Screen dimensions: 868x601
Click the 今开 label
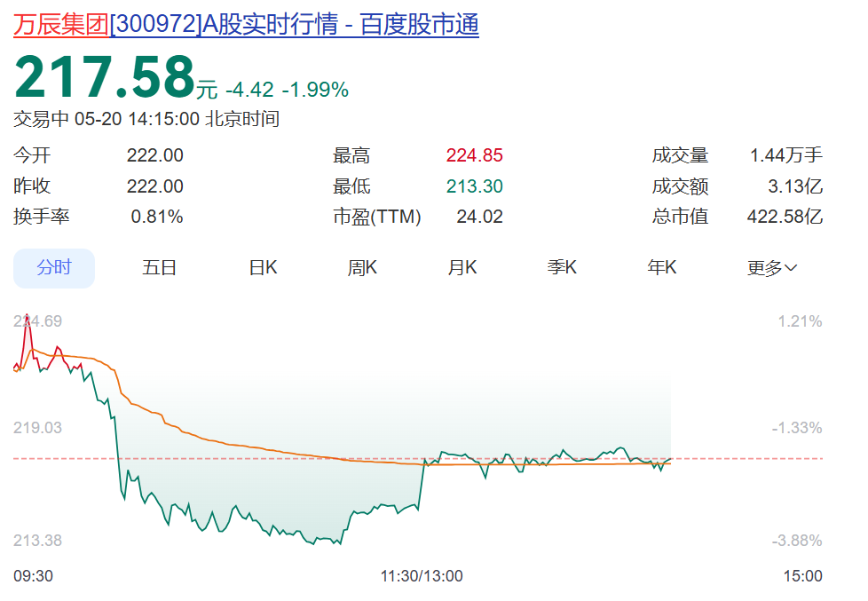click(x=32, y=155)
